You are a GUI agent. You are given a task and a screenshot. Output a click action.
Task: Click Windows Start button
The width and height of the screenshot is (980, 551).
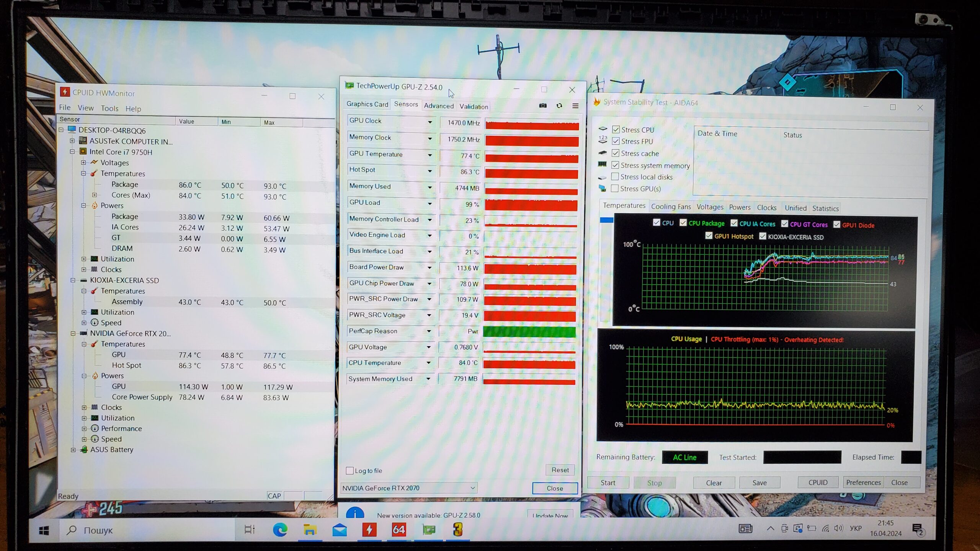click(44, 530)
